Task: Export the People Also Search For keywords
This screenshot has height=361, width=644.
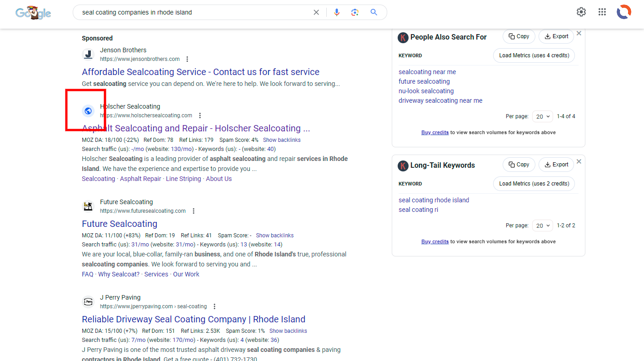Action: (556, 36)
